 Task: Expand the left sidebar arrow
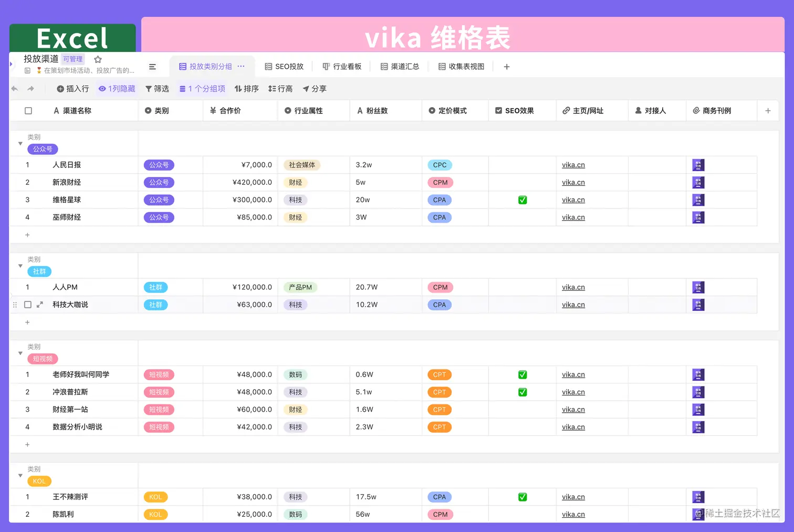pyautogui.click(x=11, y=64)
